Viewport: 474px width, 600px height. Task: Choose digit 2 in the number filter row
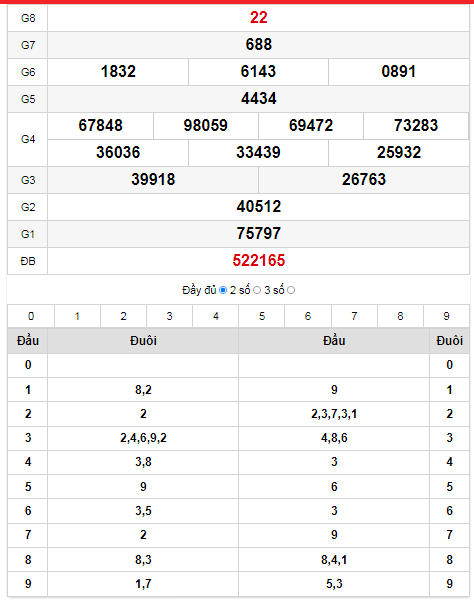[124, 316]
